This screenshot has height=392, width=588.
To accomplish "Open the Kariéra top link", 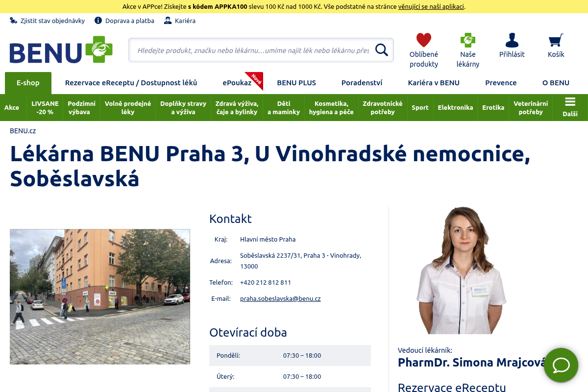I will point(185,21).
